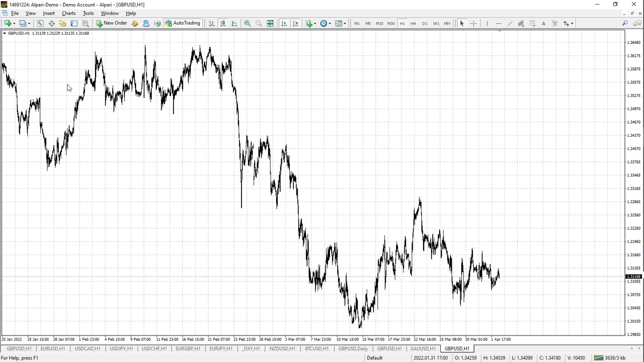Open the Strategy Tester icon
The height and width of the screenshot is (362, 644).
pos(85,23)
